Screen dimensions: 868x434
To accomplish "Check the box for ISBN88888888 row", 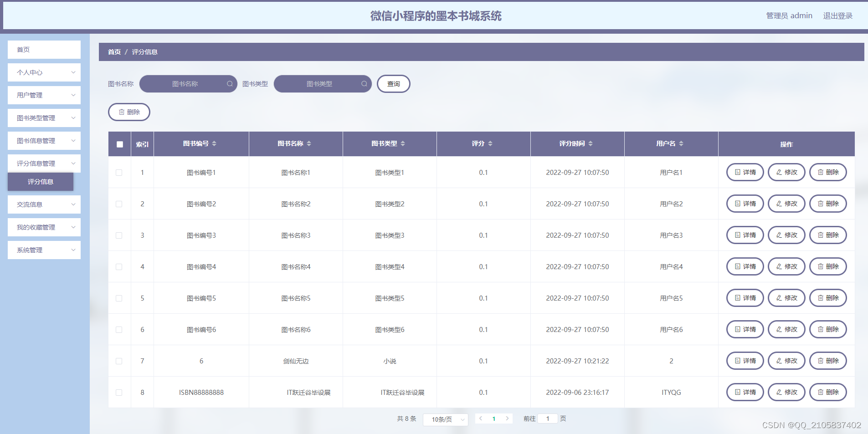I will (119, 393).
